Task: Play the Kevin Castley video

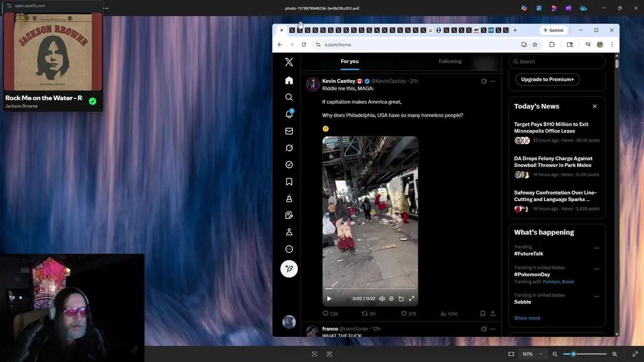Action: pyautogui.click(x=329, y=299)
